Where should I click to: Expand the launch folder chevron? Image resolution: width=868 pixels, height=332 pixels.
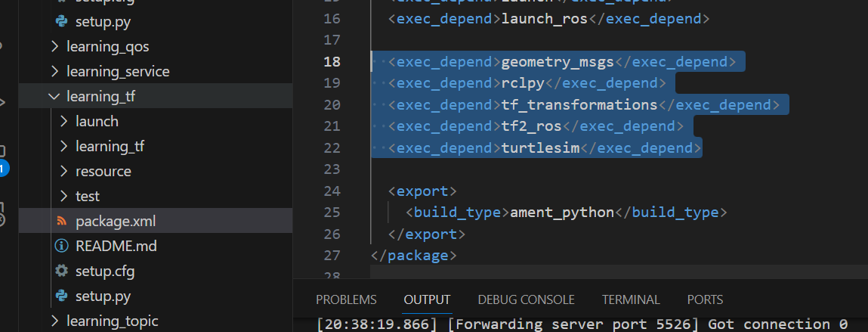(63, 122)
